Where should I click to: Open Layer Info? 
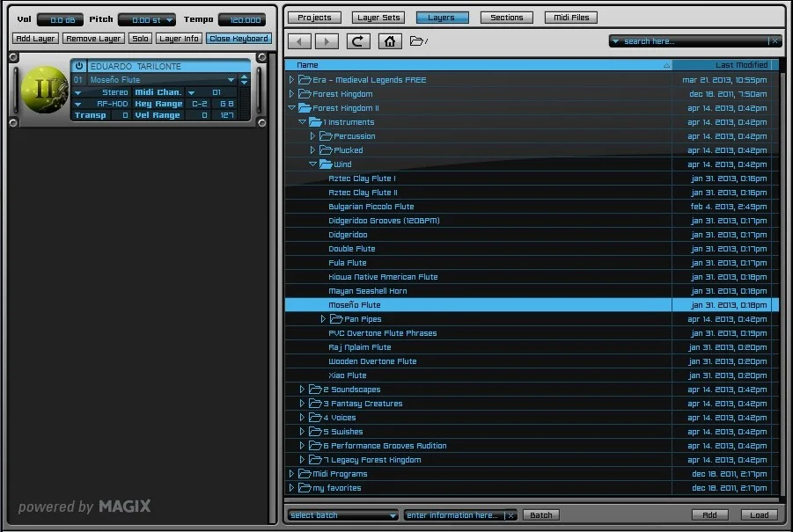point(179,39)
